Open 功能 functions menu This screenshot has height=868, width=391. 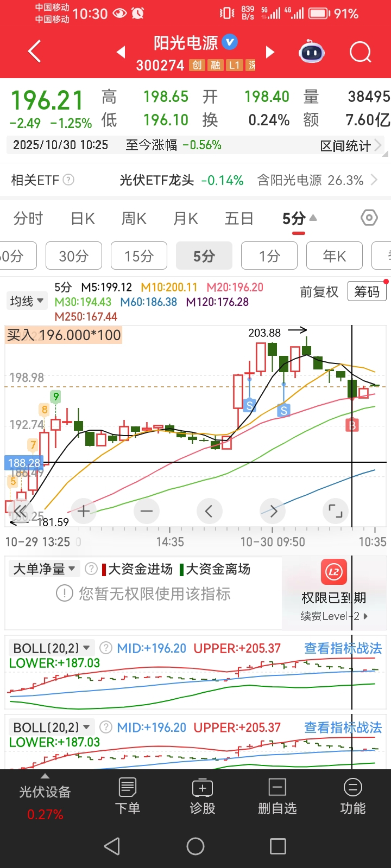353,796
